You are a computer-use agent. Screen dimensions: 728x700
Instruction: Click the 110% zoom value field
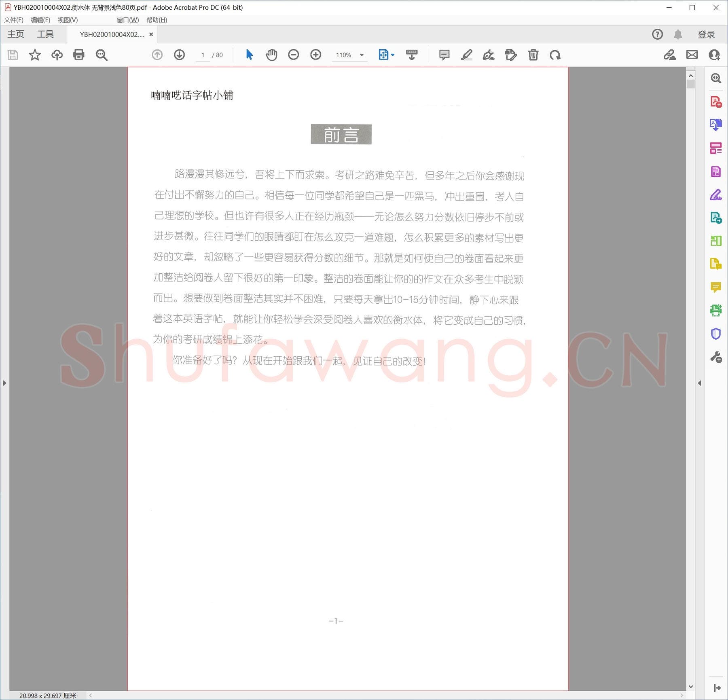click(343, 55)
